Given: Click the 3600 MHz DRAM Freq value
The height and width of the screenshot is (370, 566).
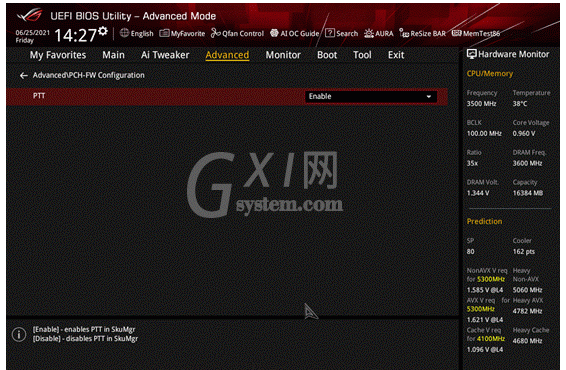Looking at the screenshot, I should pos(527,164).
